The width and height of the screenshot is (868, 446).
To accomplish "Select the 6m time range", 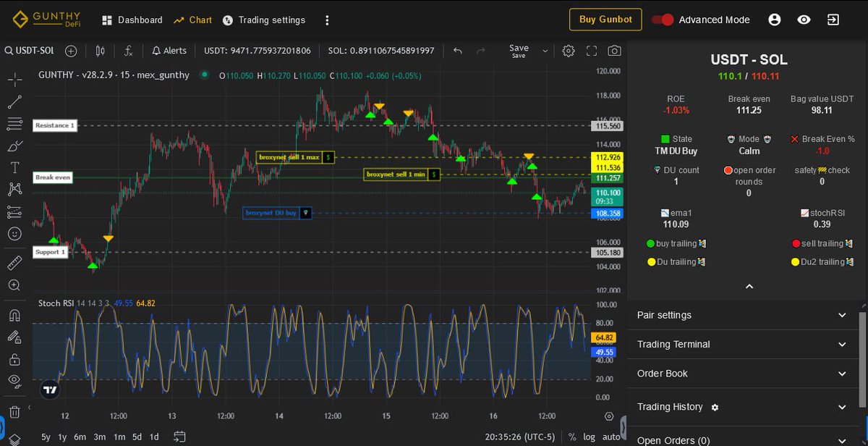I will [80, 437].
